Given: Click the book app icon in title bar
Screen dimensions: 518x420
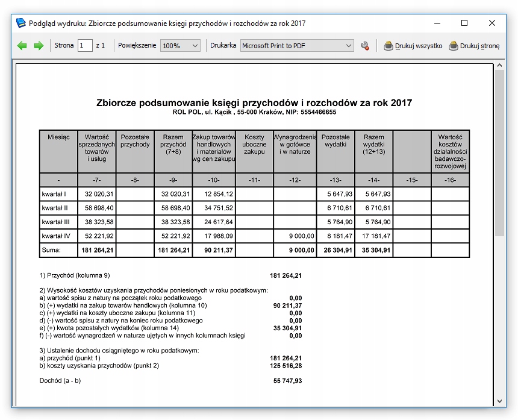Looking at the screenshot, I should 21,23.
